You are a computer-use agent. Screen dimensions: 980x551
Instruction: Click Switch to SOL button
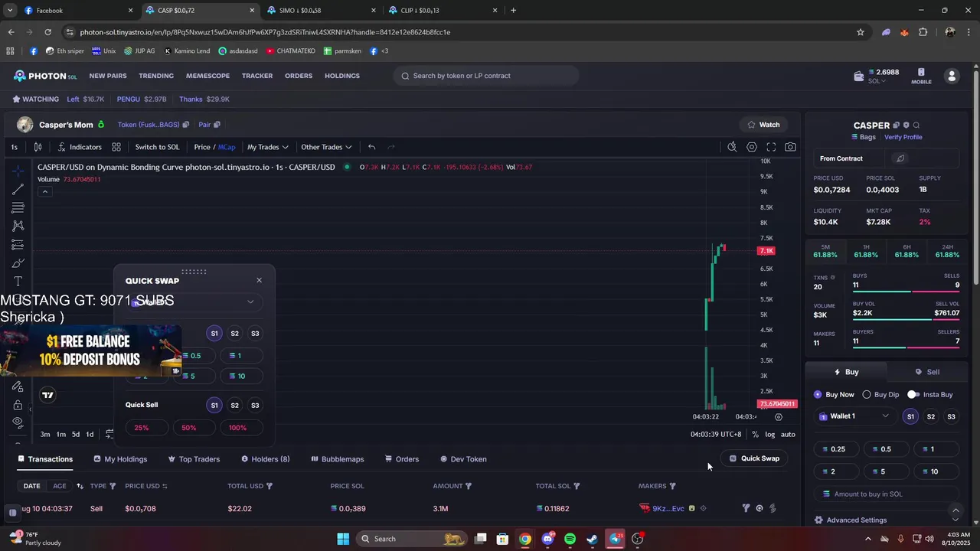157,147
